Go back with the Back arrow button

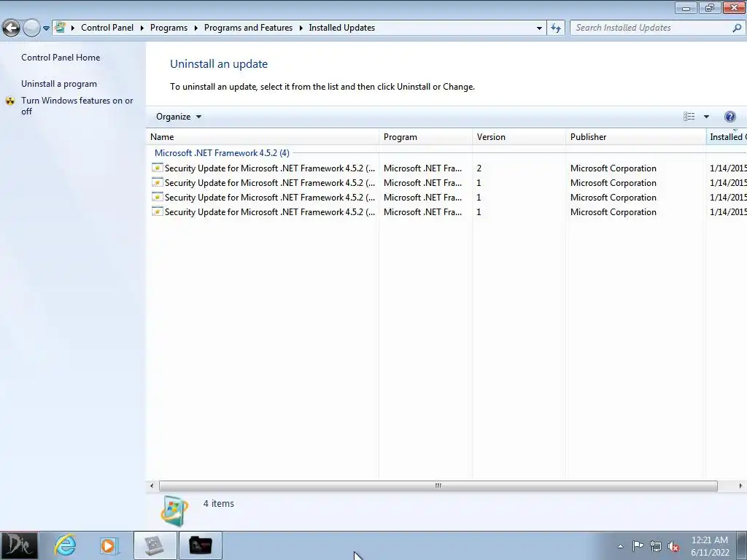(x=11, y=28)
